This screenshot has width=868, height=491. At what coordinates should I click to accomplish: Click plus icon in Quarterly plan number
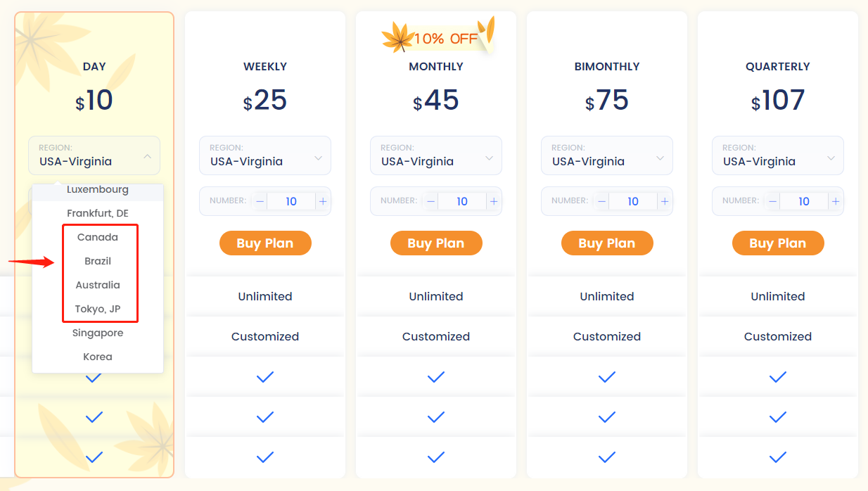[836, 201]
